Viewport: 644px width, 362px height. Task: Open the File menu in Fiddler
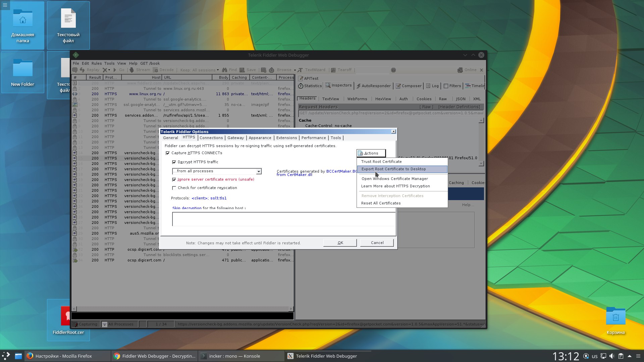pos(76,63)
